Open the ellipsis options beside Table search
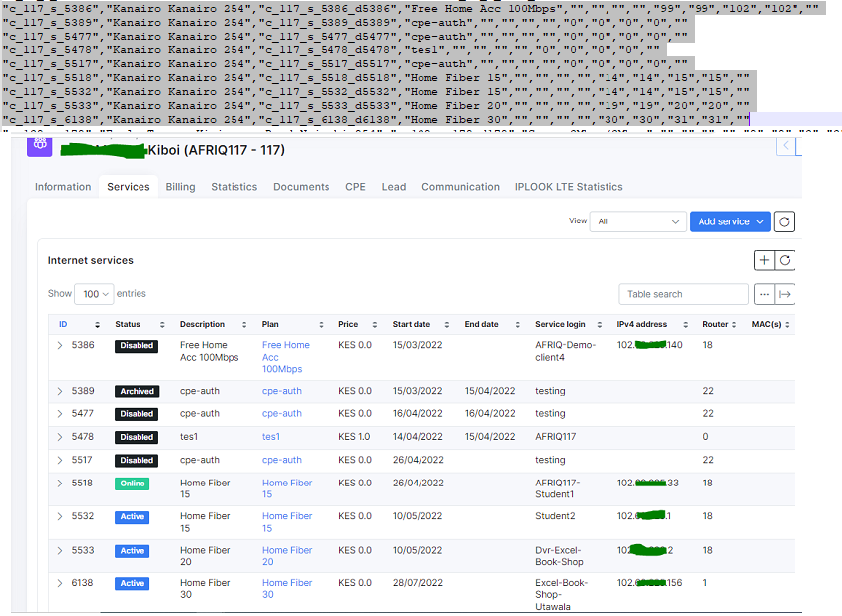This screenshot has width=842, height=616. [764, 294]
